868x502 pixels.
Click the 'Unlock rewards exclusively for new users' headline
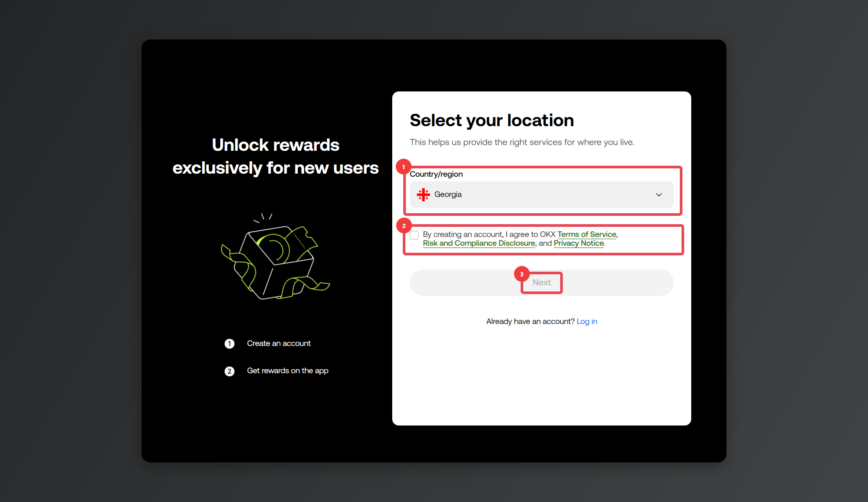click(275, 156)
